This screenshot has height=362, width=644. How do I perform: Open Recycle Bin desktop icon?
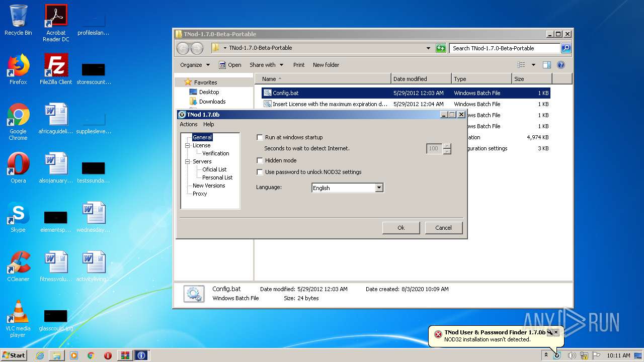pos(18,20)
